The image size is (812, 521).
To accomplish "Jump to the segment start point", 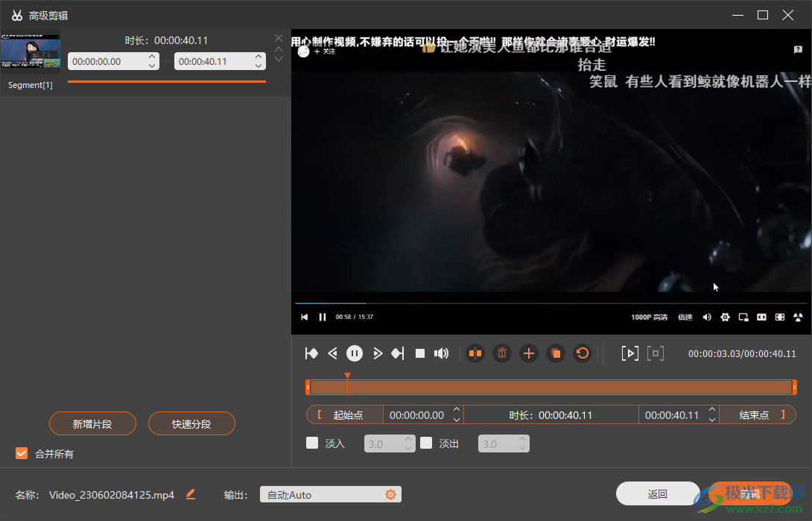I will 311,353.
